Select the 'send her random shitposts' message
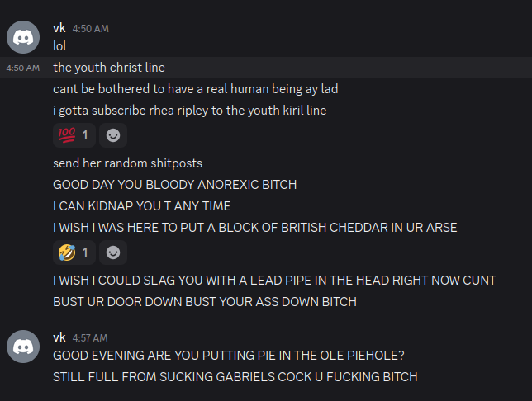This screenshot has width=532, height=401. (x=127, y=163)
